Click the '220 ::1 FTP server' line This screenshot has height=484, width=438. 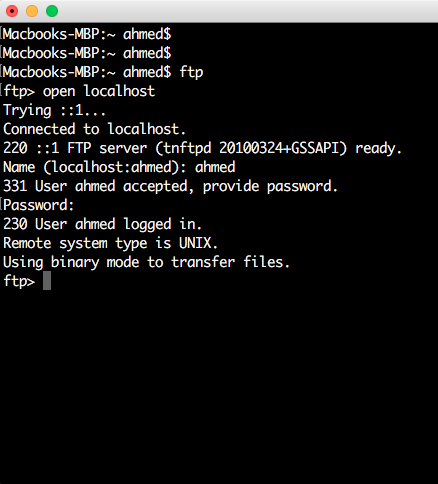[202, 148]
